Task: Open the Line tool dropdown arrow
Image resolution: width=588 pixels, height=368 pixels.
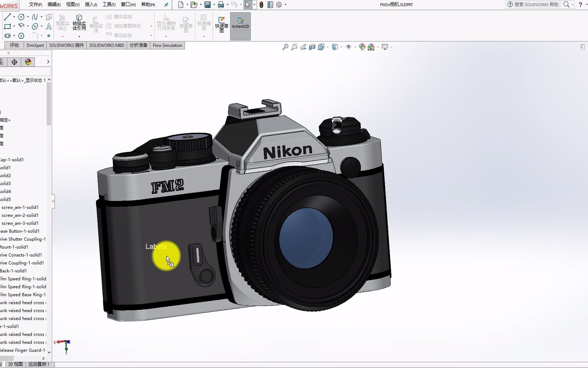Action: 14,17
